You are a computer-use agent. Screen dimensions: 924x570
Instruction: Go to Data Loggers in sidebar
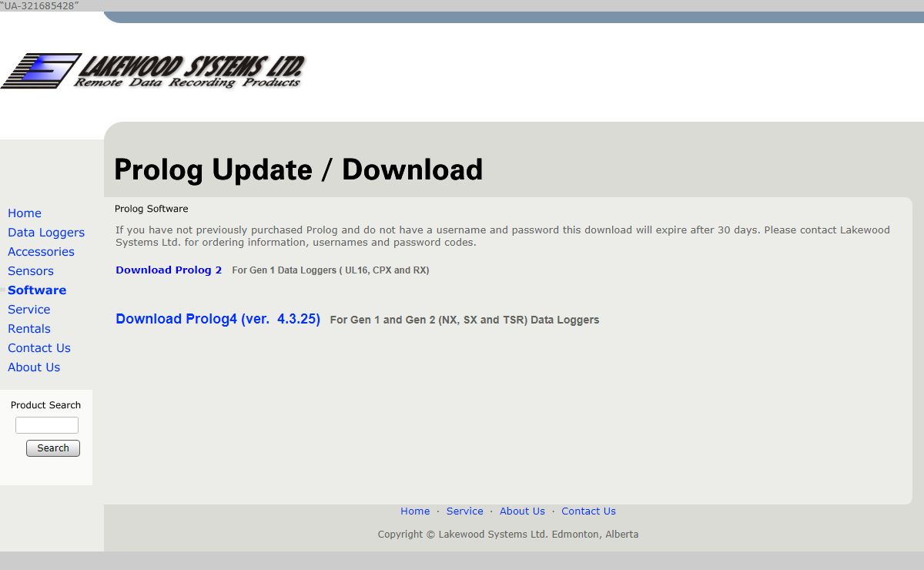click(x=46, y=233)
